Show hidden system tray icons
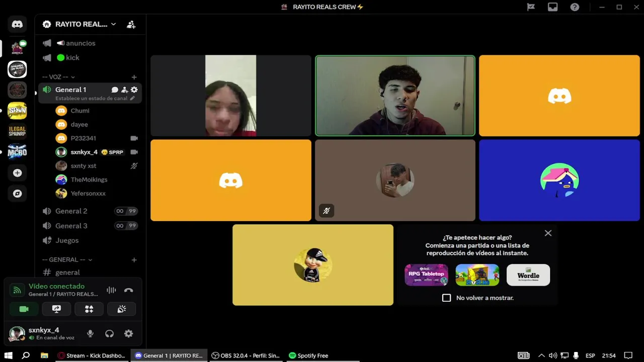This screenshot has height=362, width=644. [541, 355]
